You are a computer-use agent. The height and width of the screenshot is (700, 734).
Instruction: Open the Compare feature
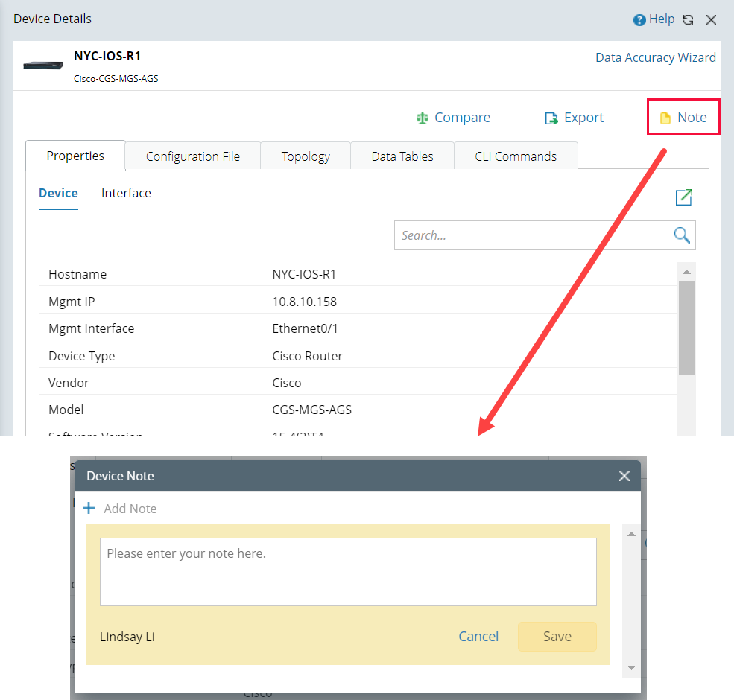pos(453,118)
